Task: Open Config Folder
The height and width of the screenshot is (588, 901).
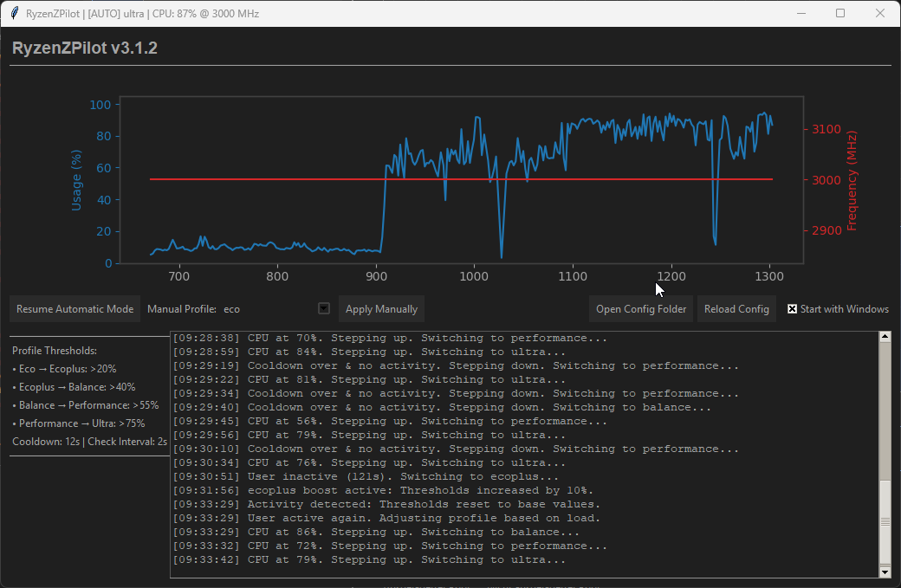Action: (x=641, y=309)
